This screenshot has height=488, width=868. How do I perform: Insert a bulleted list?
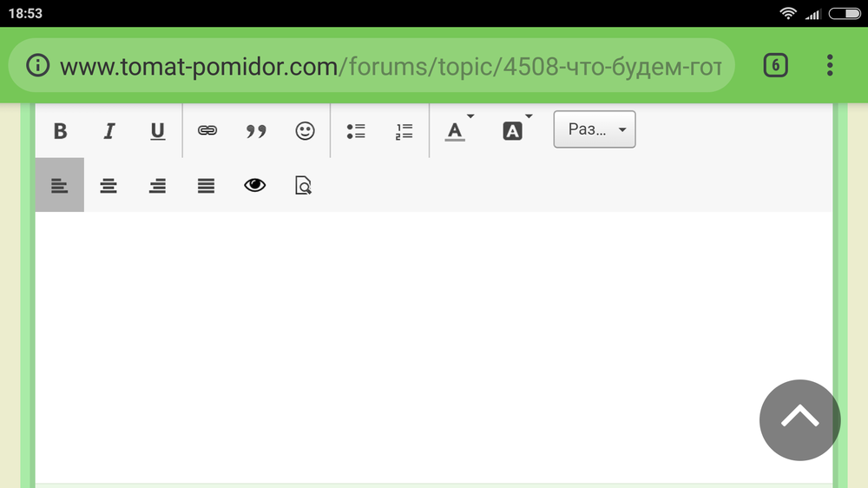pos(355,131)
